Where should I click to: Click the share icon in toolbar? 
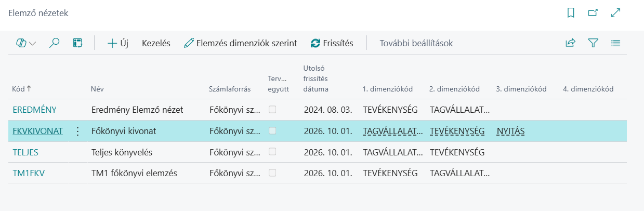pyautogui.click(x=570, y=44)
